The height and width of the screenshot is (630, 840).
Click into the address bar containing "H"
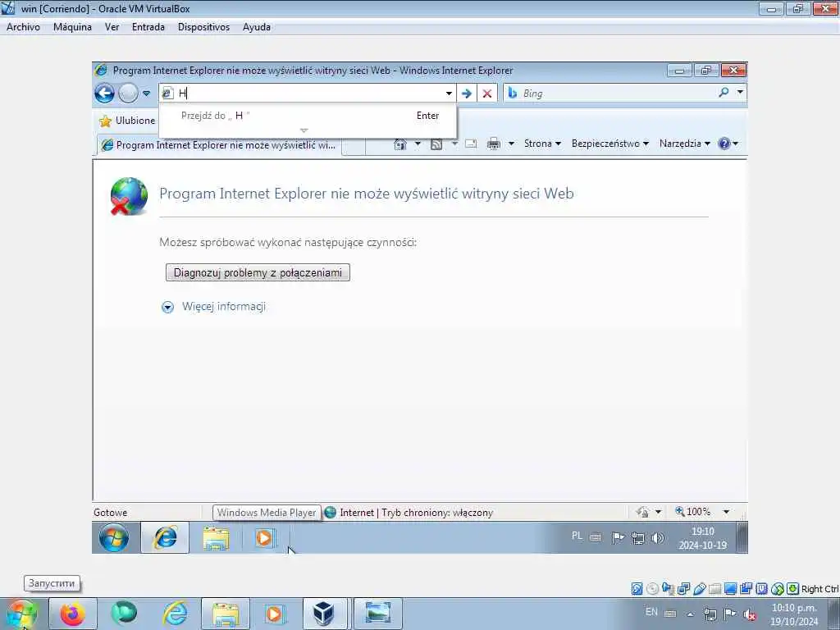click(308, 94)
